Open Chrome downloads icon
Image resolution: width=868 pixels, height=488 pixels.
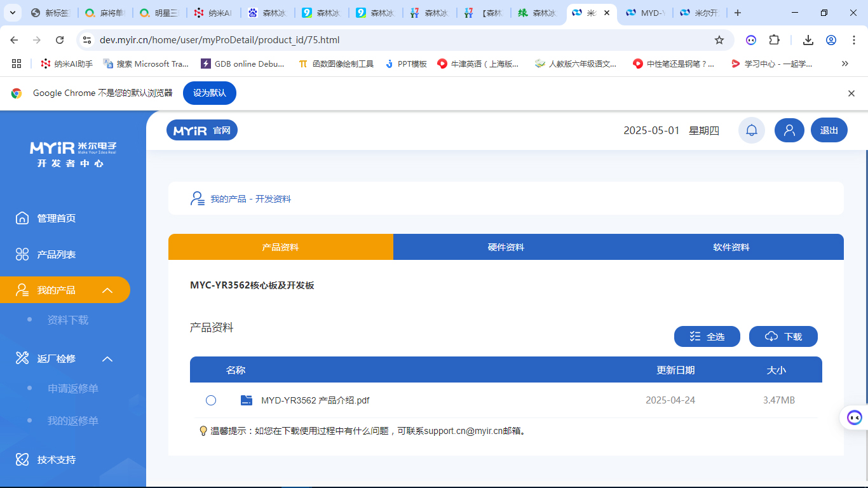(808, 40)
